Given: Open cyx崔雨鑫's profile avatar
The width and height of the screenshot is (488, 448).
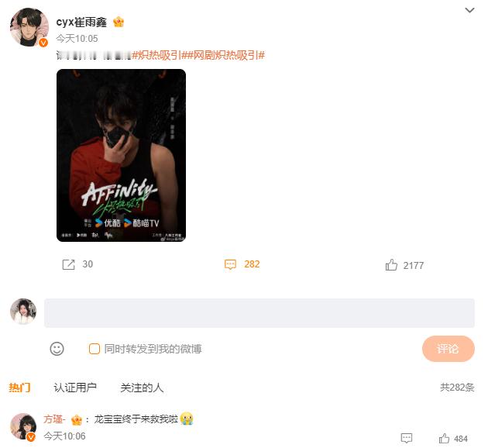Looking at the screenshot, I should coord(29,27).
